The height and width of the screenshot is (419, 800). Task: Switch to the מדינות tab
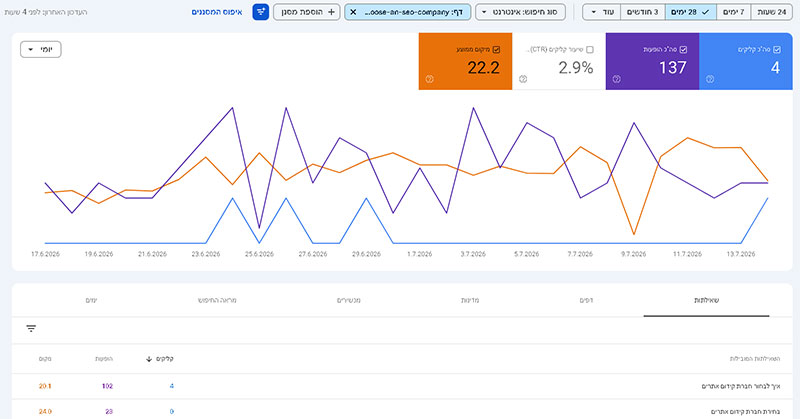(x=470, y=301)
